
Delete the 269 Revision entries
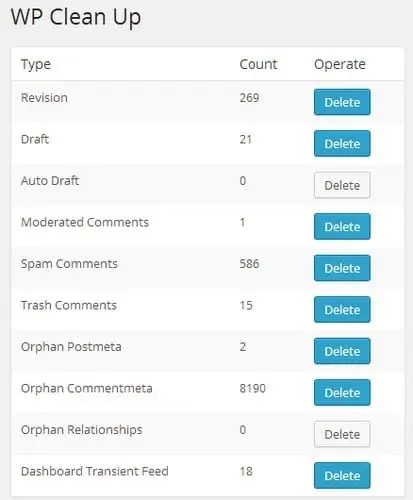pyautogui.click(x=342, y=102)
